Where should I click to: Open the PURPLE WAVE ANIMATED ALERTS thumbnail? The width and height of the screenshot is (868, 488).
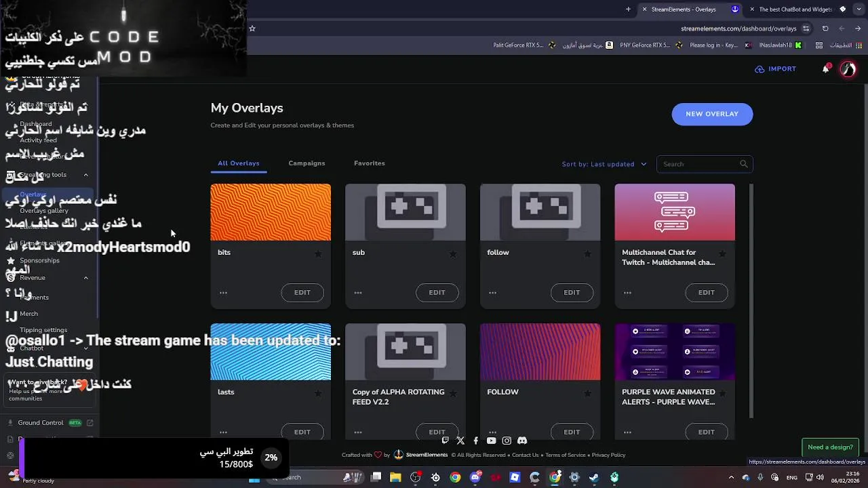pos(675,352)
